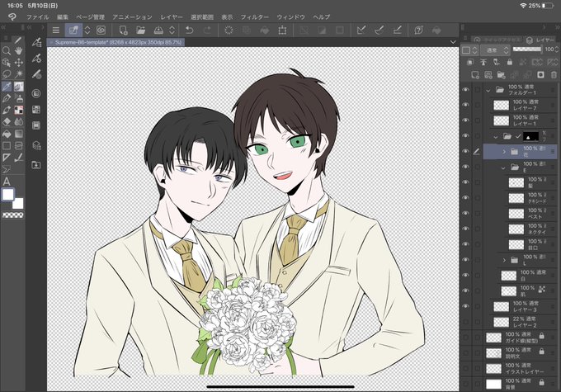Viewport: 561px width, 392px height.
Task: Select the Eyedropper tool
Action: [x=6, y=87]
